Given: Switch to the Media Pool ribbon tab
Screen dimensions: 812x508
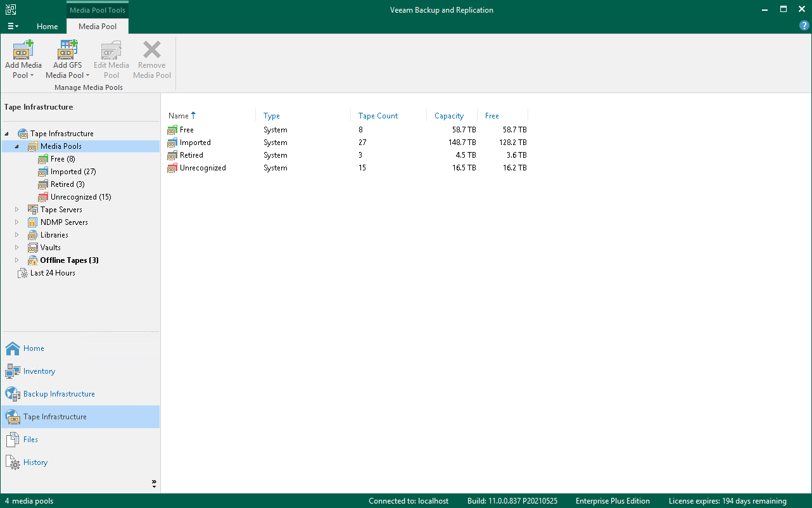Looking at the screenshot, I should pyautogui.click(x=98, y=27).
